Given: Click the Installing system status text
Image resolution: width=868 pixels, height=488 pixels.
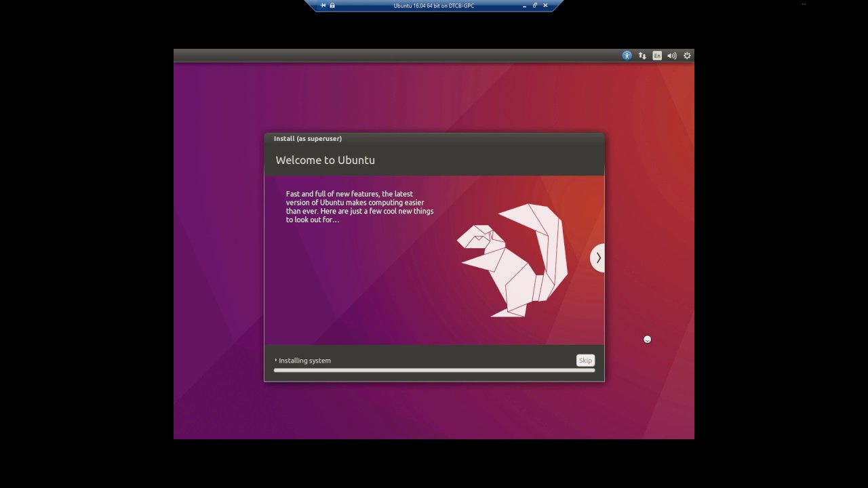Looking at the screenshot, I should coord(304,361).
